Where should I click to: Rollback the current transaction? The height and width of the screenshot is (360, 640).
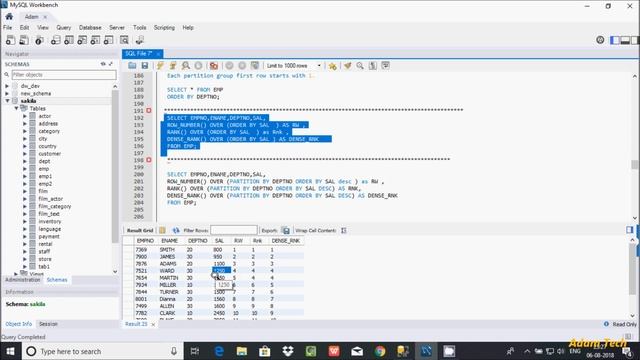[242, 66]
